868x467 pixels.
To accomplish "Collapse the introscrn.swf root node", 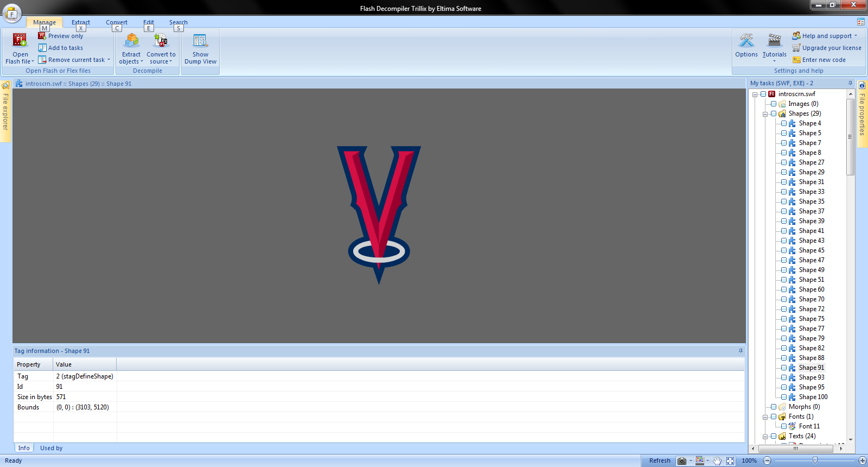I will click(755, 94).
